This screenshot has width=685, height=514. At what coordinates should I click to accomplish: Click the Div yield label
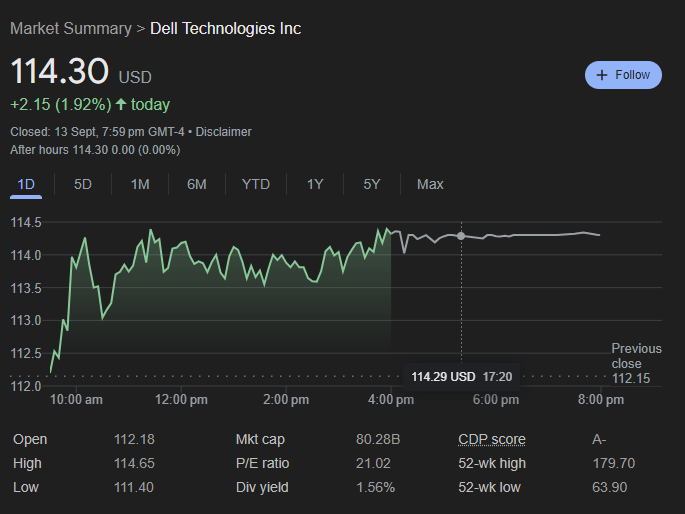tap(262, 487)
